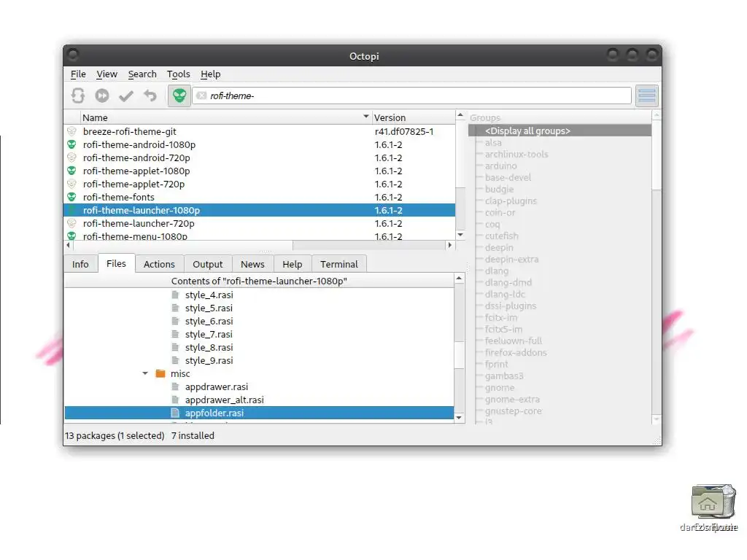Select file style_9.rasi
The image size is (747, 560).
(x=209, y=360)
